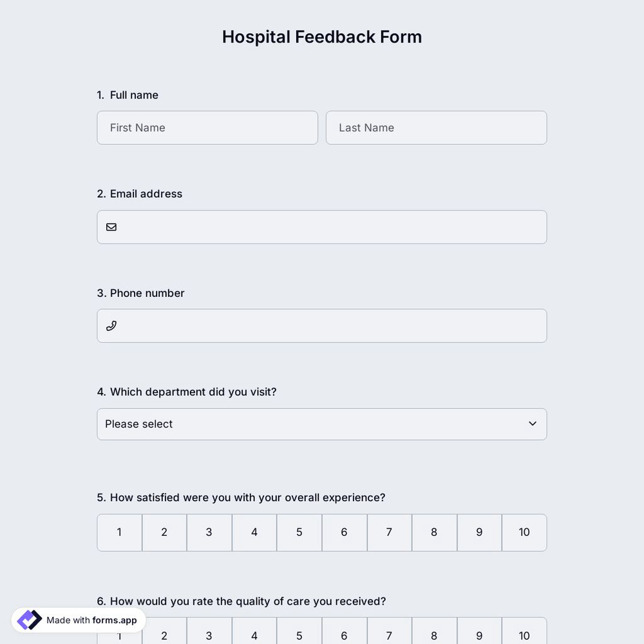Click 'Made with forms.app' badge
The image size is (644, 644).
tap(79, 620)
